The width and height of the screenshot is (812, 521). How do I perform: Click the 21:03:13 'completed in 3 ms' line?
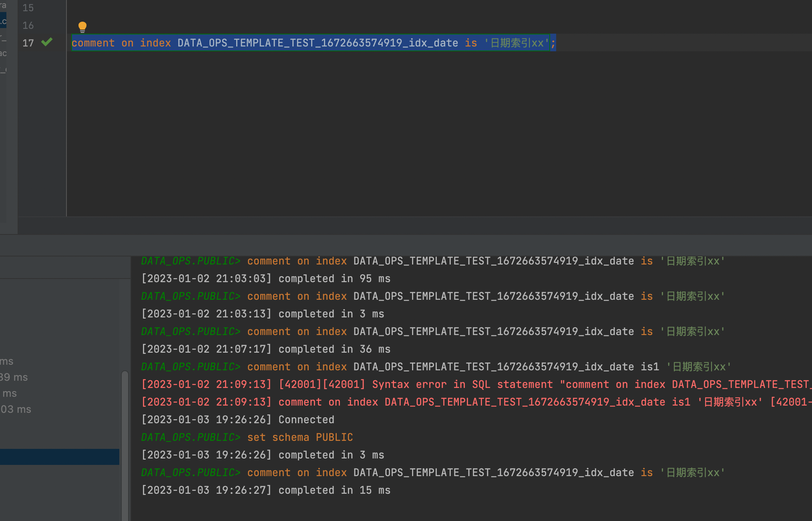263,314
